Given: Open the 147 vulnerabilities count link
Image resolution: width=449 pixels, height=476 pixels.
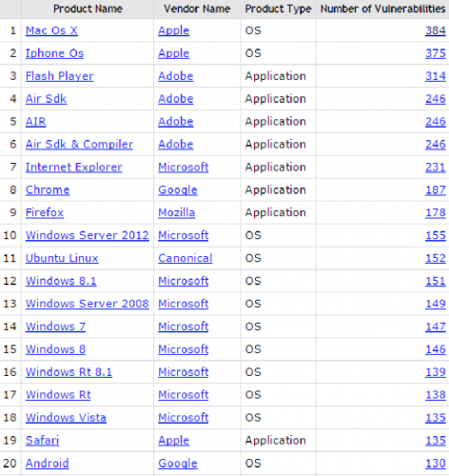Looking at the screenshot, I should tap(436, 327).
